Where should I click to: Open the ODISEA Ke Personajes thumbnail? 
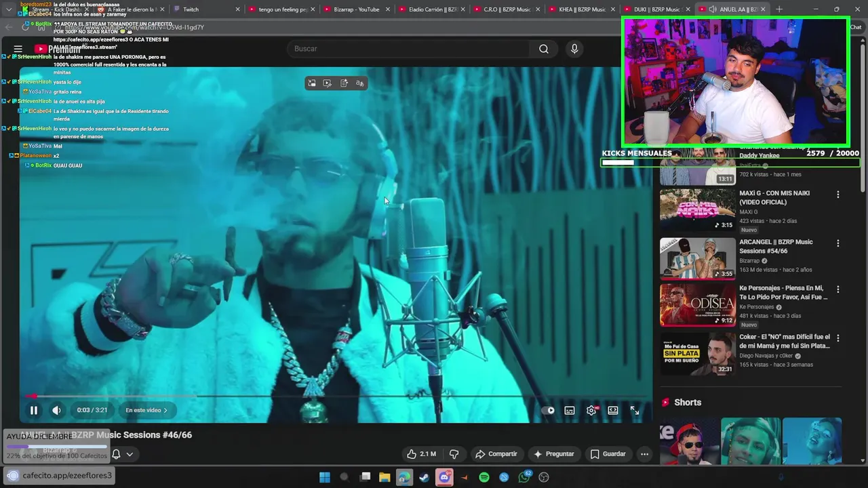[x=698, y=305]
